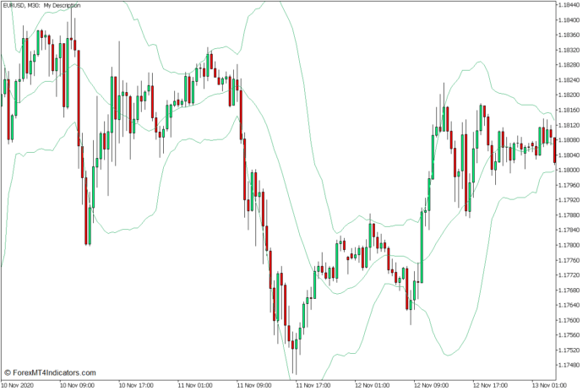Click the 12 Nov 09:00 time label

(431, 384)
